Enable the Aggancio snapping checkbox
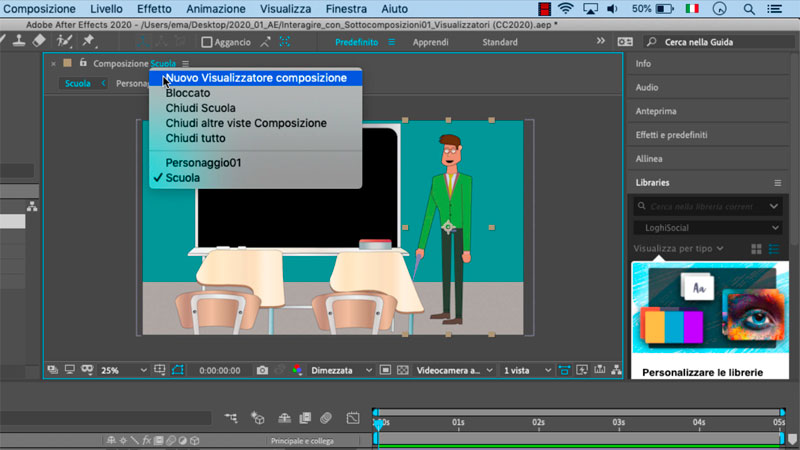 [207, 42]
